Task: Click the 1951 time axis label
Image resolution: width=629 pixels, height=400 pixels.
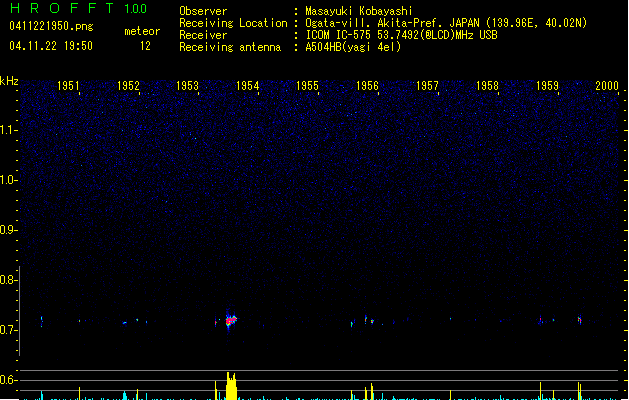Action: tap(68, 85)
